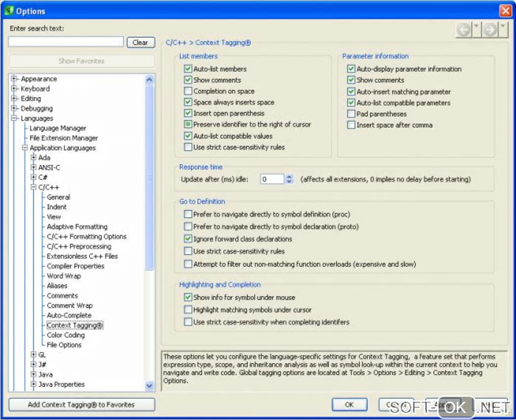Click the Update after idle value field
Viewport: 516px width, 420px height.
tap(272, 179)
